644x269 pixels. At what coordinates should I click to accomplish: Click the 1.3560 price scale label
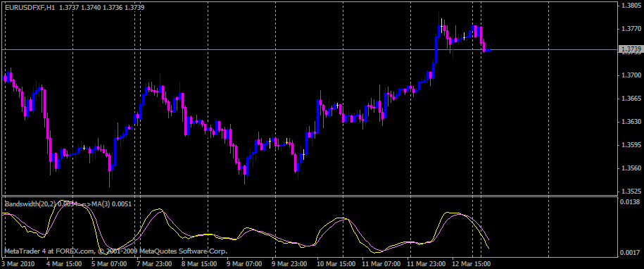[631, 168]
